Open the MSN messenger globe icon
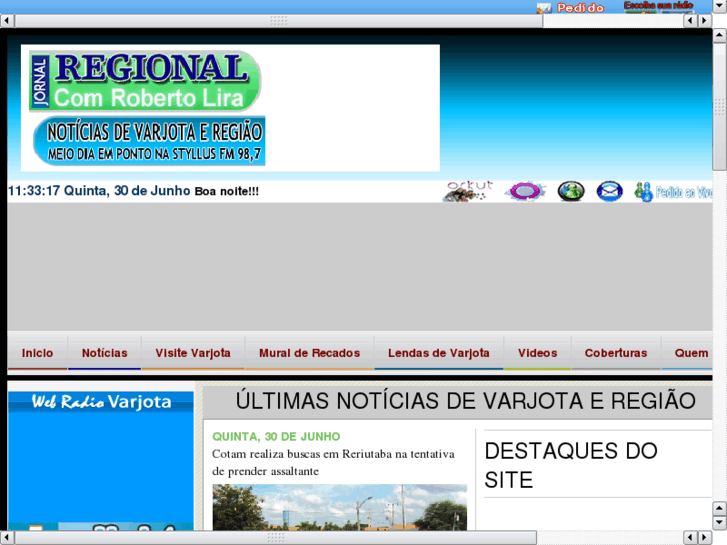727x545 pixels. (571, 191)
